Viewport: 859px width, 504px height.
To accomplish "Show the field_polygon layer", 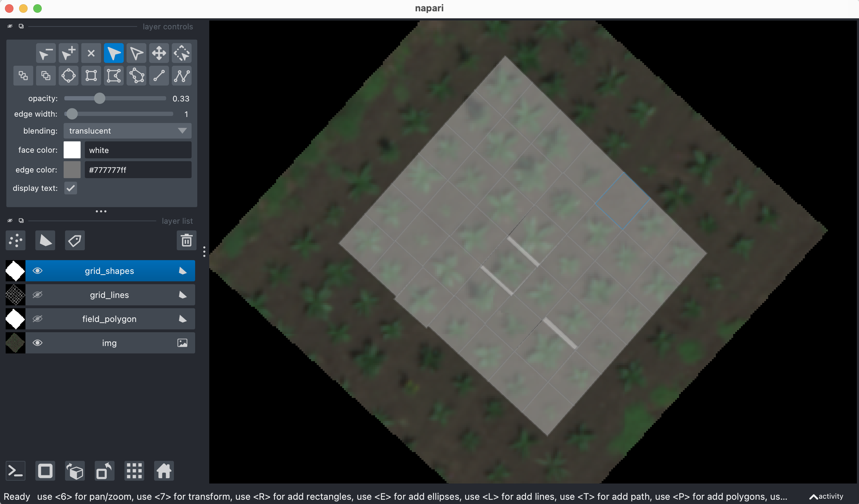I will 37,319.
